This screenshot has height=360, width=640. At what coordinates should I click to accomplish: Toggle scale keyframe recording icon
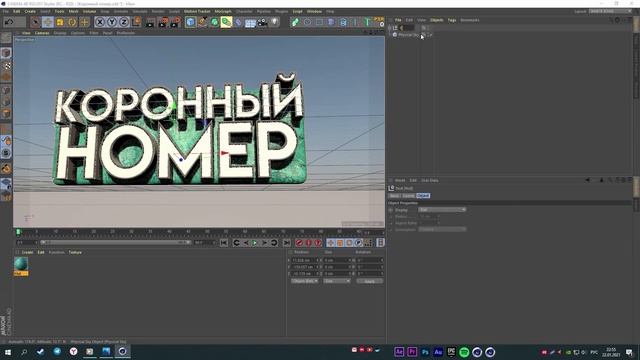(340, 243)
